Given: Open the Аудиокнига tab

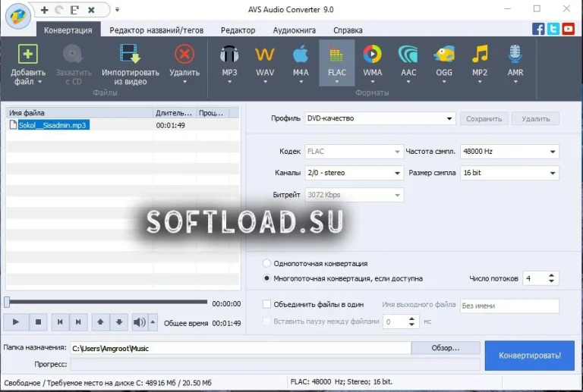Looking at the screenshot, I should [294, 30].
